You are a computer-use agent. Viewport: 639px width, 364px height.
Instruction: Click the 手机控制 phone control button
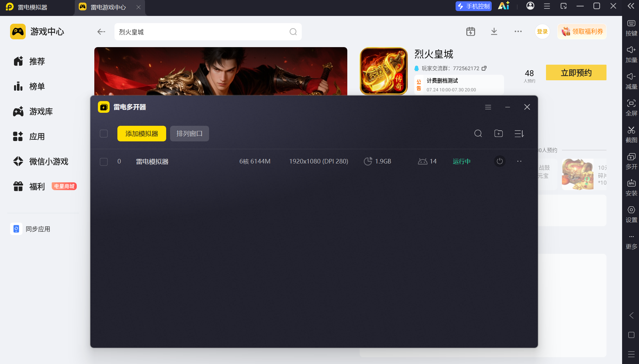pyautogui.click(x=473, y=6)
